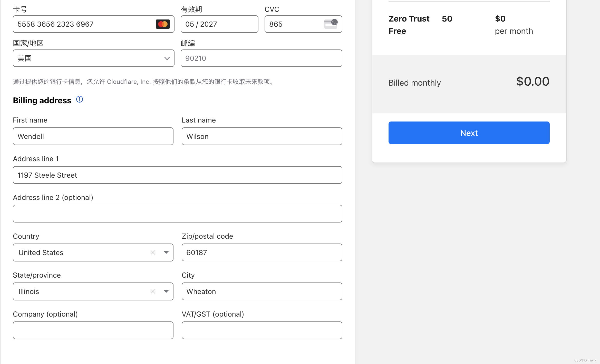Click the CVC field containing 865

(x=293, y=24)
